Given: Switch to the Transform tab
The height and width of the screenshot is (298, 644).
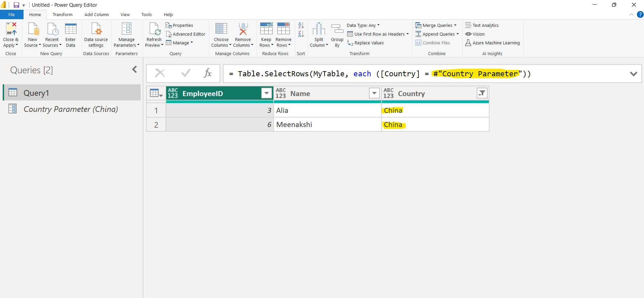Looking at the screenshot, I should click(x=62, y=14).
